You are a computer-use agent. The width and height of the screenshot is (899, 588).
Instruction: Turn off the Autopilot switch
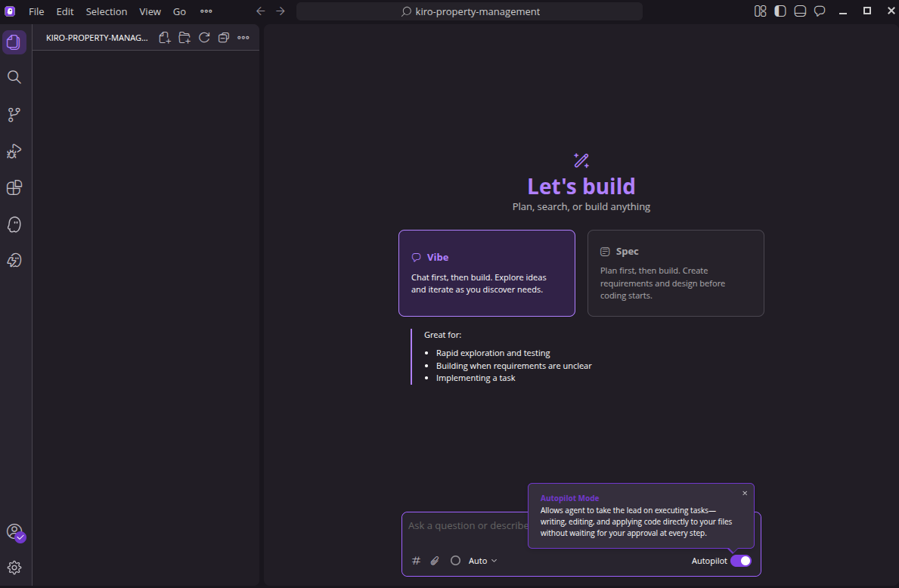click(x=741, y=561)
